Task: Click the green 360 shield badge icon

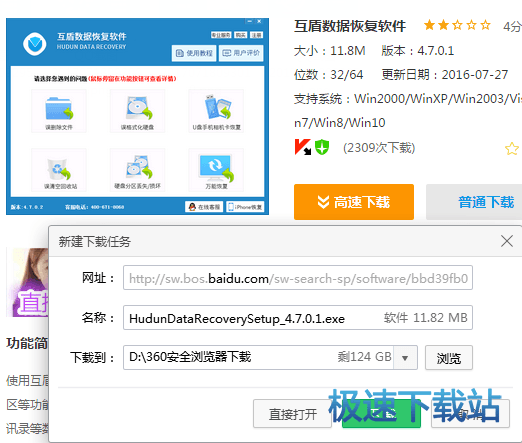Action: [x=322, y=147]
